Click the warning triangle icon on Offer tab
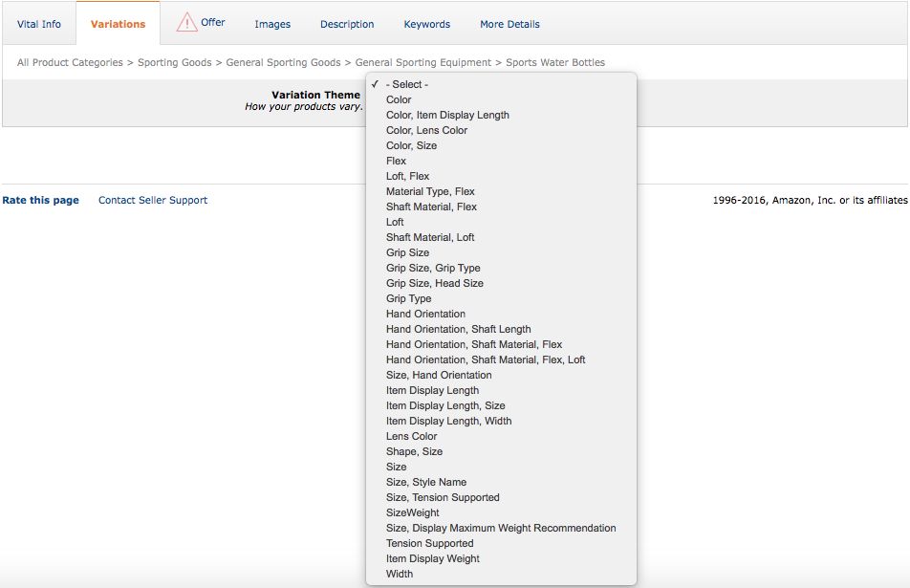 pos(186,23)
